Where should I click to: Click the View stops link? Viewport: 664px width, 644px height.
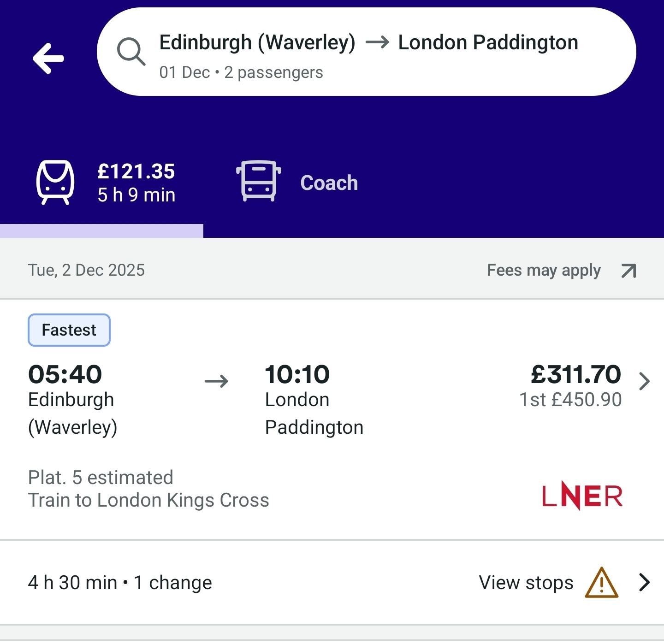click(x=526, y=583)
